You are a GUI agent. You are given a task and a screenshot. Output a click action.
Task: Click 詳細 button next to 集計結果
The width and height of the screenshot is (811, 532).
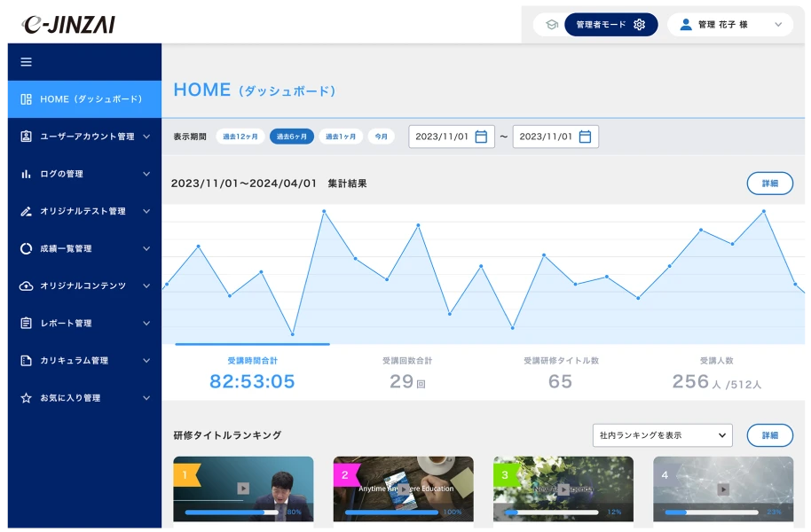pyautogui.click(x=769, y=184)
